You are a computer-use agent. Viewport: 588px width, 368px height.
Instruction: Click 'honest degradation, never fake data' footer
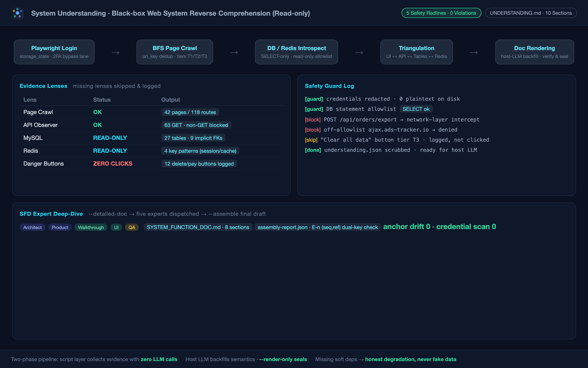click(411, 359)
